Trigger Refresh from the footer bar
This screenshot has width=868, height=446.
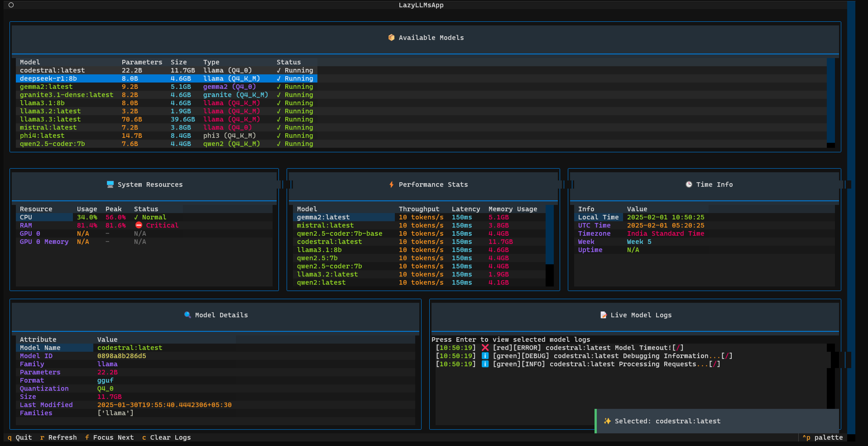[x=58, y=437]
